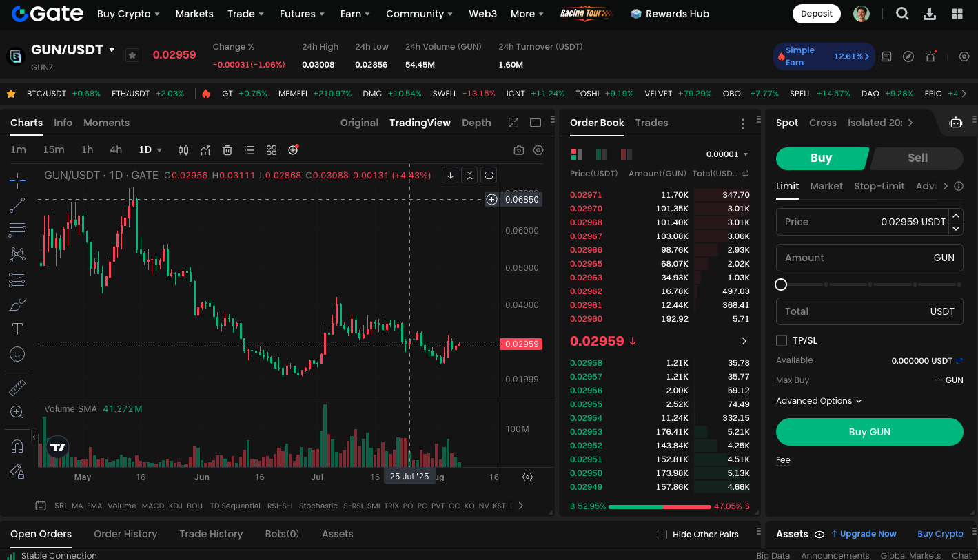Screen dimensions: 978x560
Task: Select the brush drawing tool
Action: 18,304
